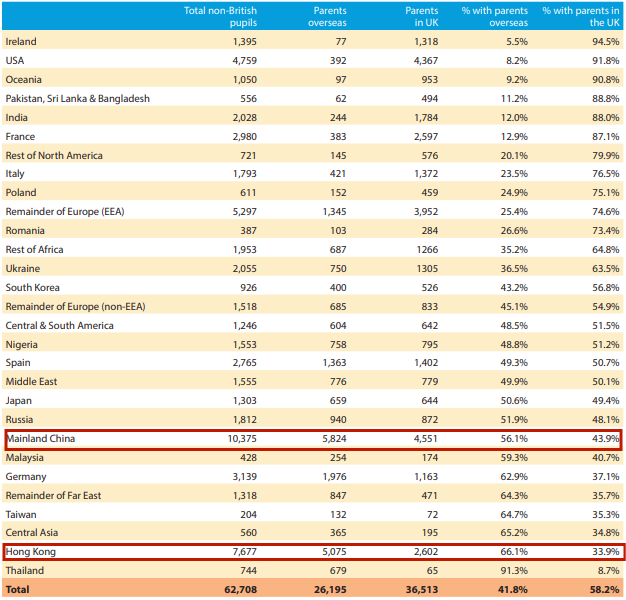Click 'Central & South America' label
626x600 pixels.
pos(59,326)
